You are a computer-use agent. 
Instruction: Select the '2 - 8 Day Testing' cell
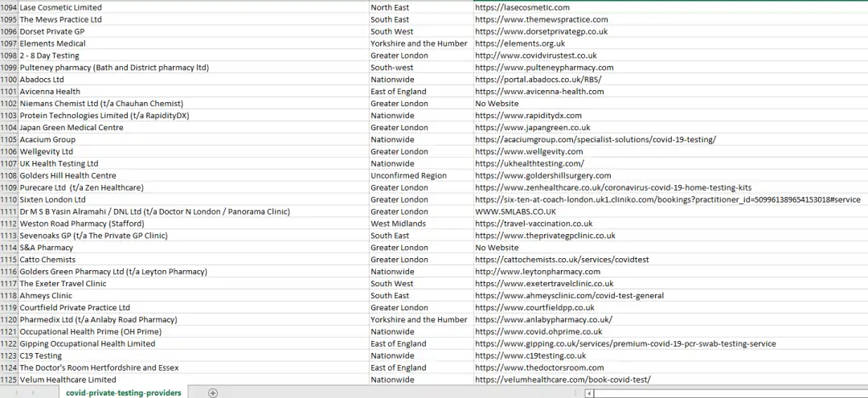click(194, 55)
